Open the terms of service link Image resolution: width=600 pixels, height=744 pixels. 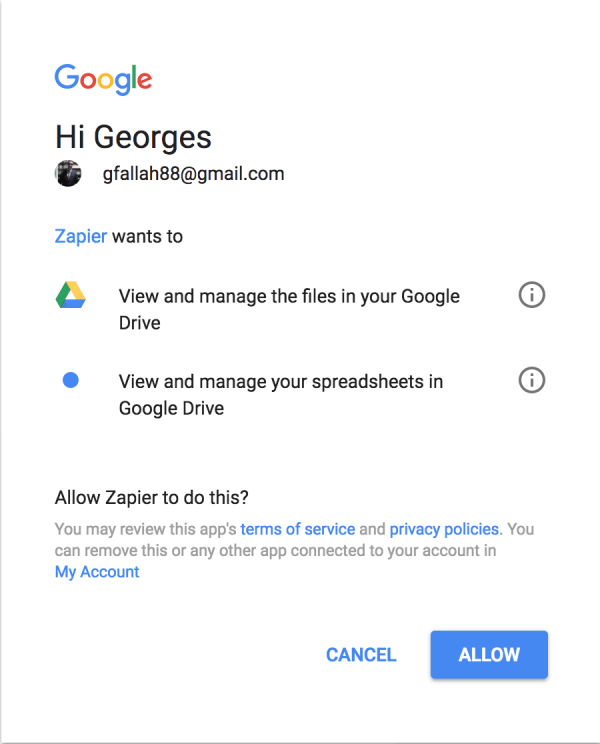click(x=298, y=529)
